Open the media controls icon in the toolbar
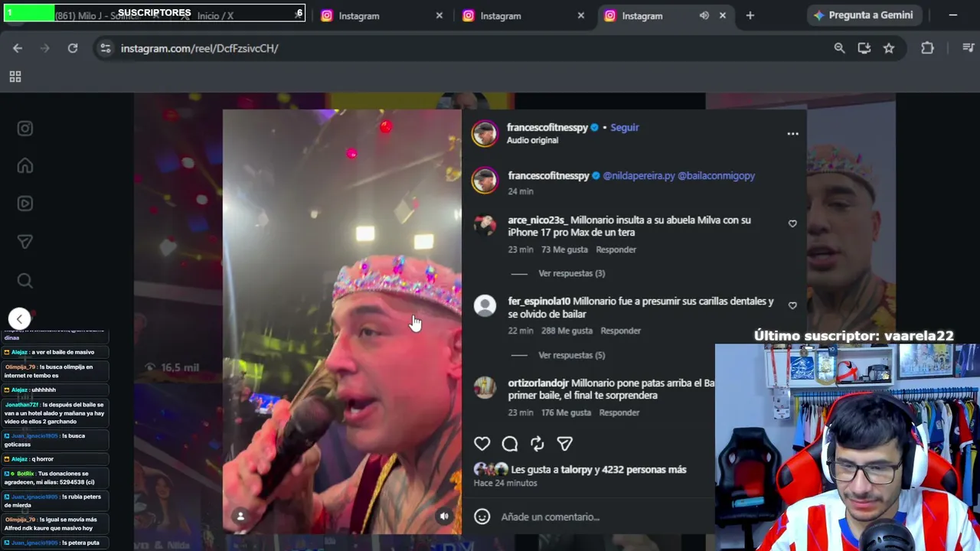980x551 pixels. [969, 48]
